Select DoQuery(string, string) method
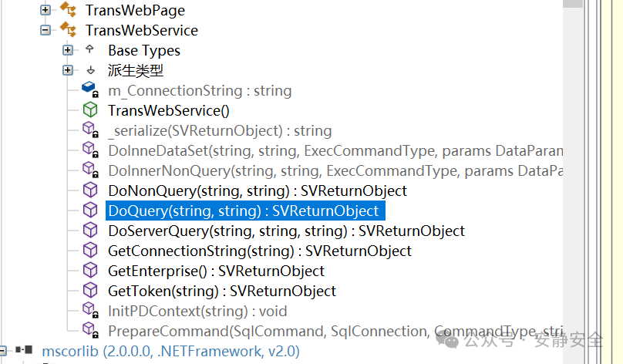This screenshot has height=364, width=623. click(244, 211)
